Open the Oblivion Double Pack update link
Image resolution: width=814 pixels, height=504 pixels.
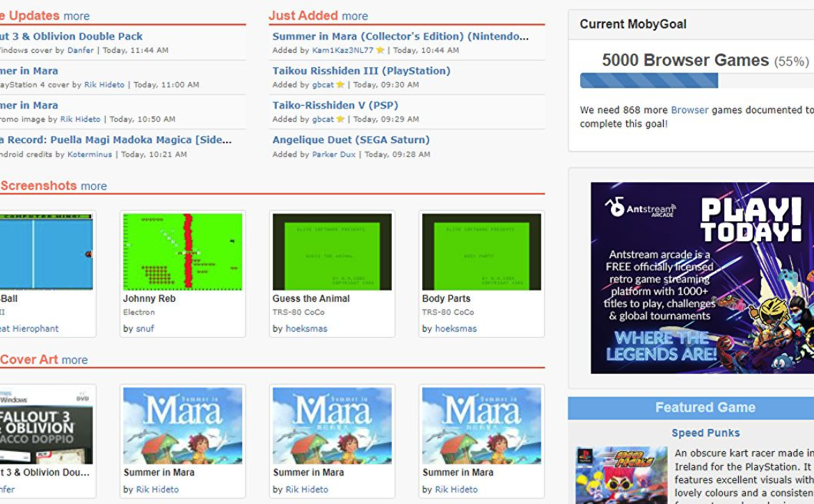(71, 36)
